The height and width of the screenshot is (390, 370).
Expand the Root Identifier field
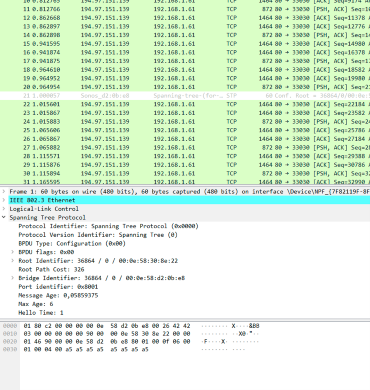coord(13,261)
